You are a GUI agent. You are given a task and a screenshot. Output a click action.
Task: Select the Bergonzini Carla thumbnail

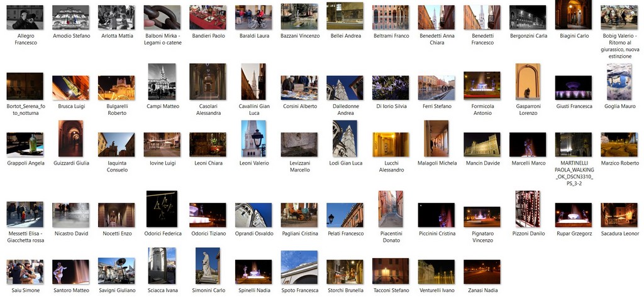click(x=528, y=17)
